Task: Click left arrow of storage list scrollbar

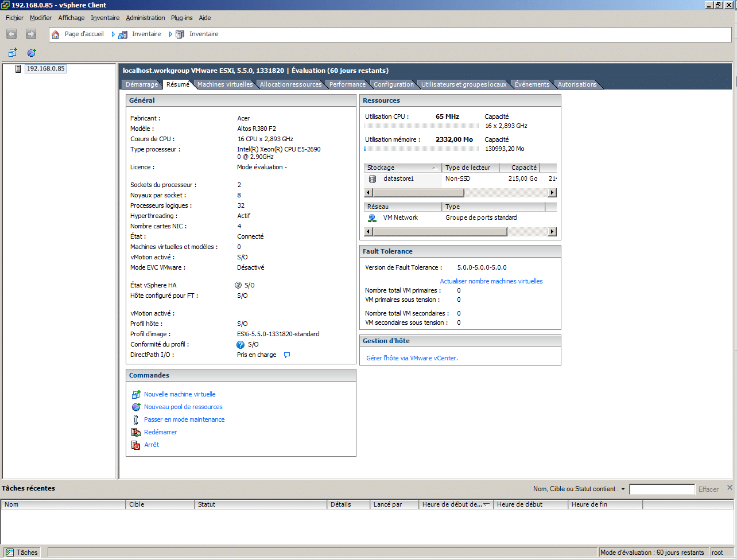Action: point(368,193)
